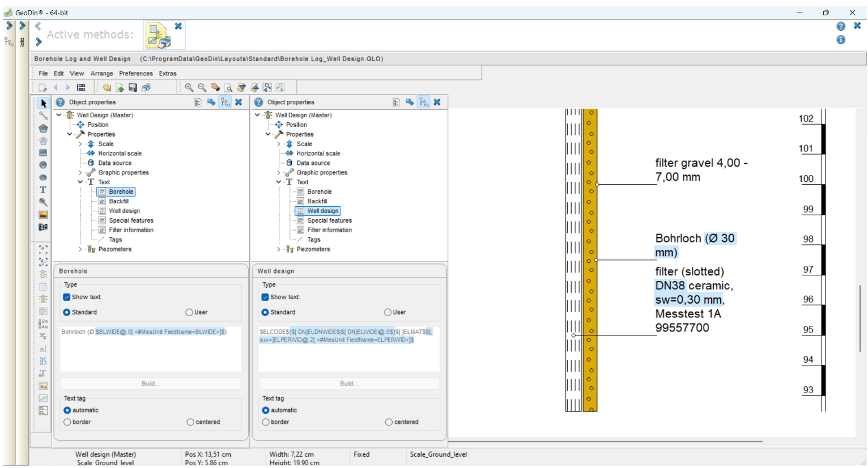Expand Graphic properties in right tree
Image resolution: width=868 pixels, height=468 pixels.
coord(278,173)
